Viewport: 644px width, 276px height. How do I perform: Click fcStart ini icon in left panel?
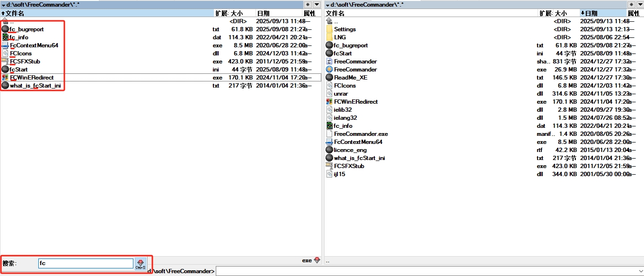point(5,70)
